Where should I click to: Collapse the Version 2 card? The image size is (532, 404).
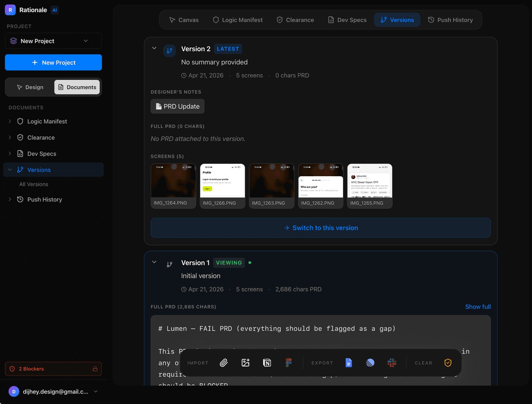(x=154, y=48)
